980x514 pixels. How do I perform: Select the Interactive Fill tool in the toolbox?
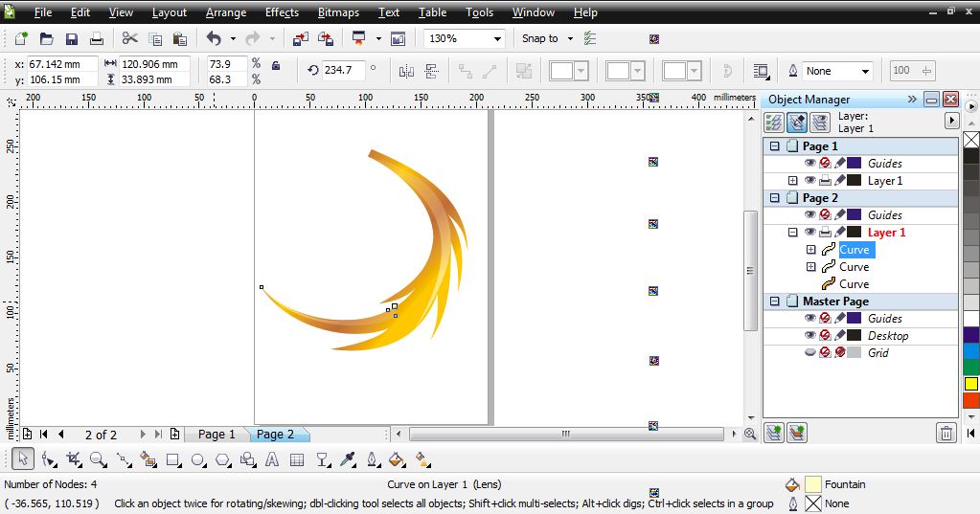click(422, 460)
